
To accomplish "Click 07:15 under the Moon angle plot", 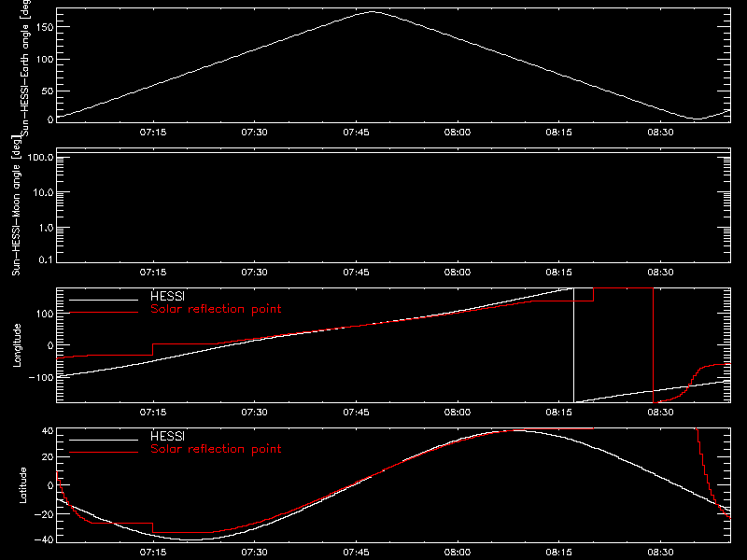I will pyautogui.click(x=153, y=273).
